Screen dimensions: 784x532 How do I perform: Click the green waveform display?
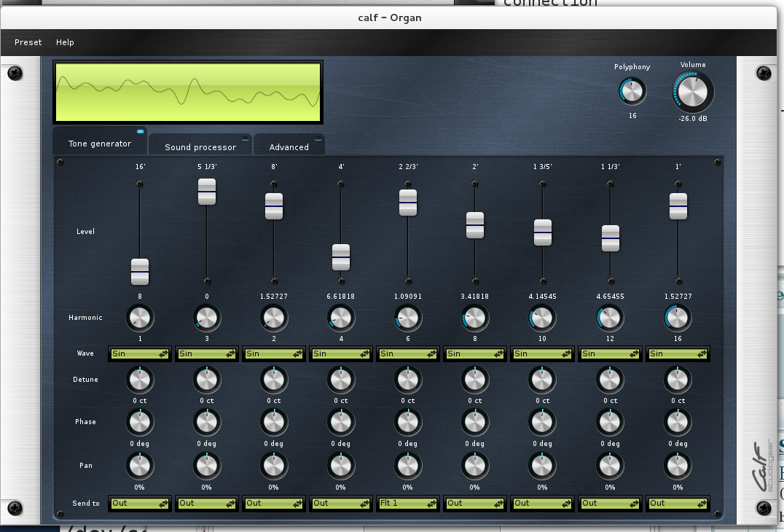point(188,92)
